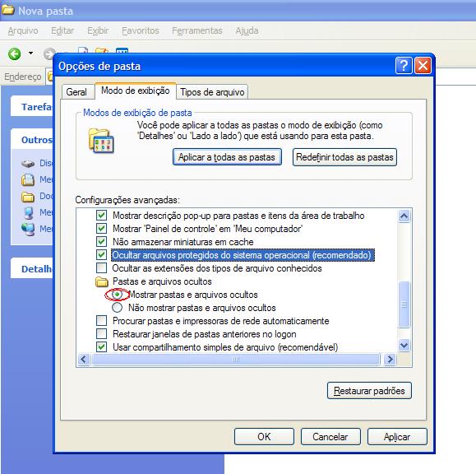
Task: Click the horizontal scrollbar right arrow
Action: pos(390,360)
